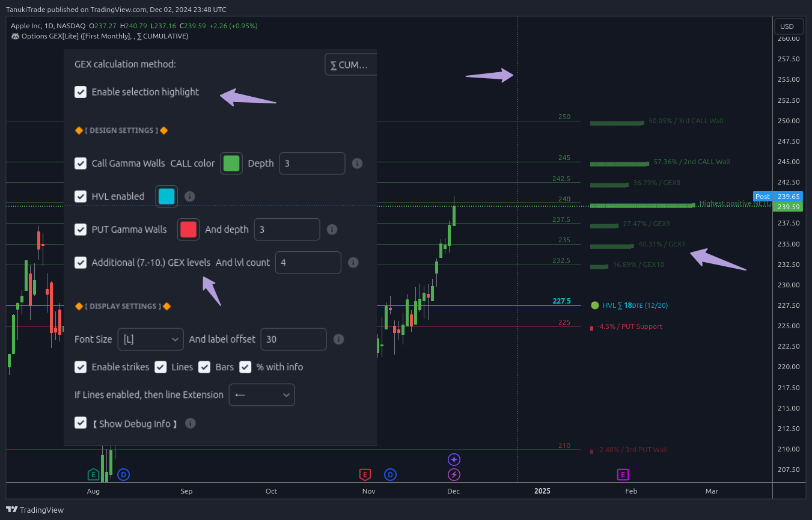Toggle Additional (7.-10.) GEX levels checkbox
The height and width of the screenshot is (520, 812).
(x=81, y=263)
